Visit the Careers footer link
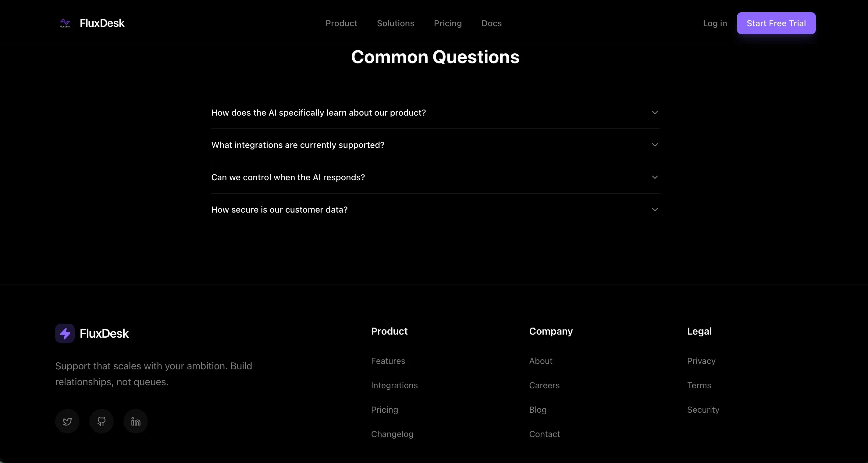This screenshot has width=868, height=463. (544, 385)
